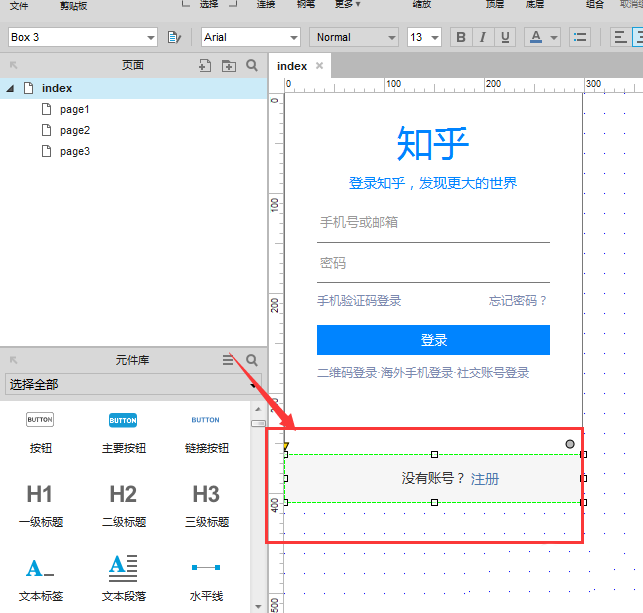Toggle underline formatting

pos(505,37)
